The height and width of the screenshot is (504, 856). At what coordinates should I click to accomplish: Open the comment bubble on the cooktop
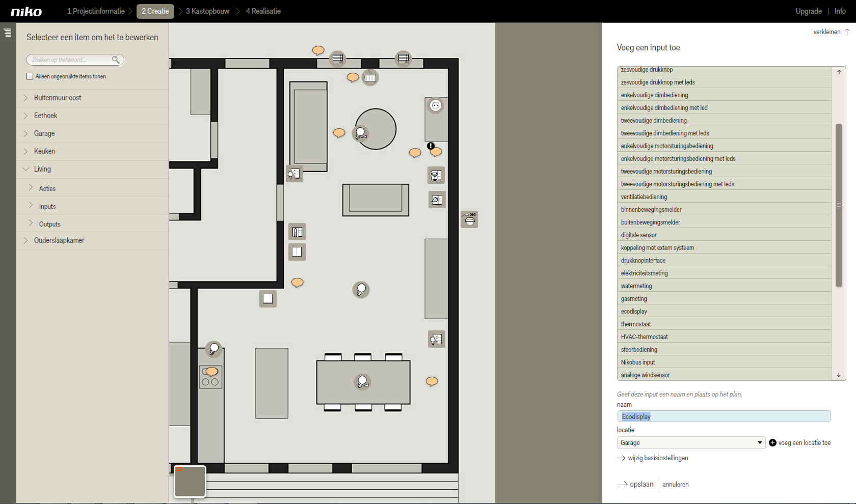pyautogui.click(x=212, y=372)
